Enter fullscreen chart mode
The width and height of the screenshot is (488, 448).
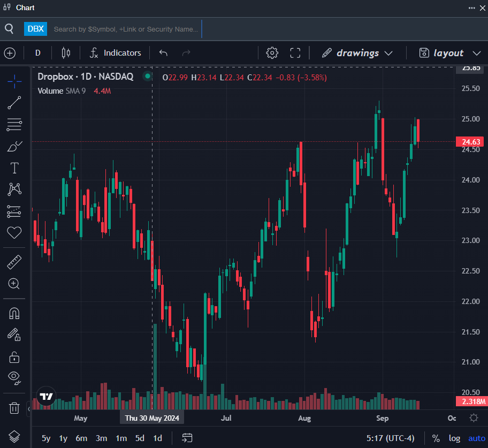click(295, 53)
